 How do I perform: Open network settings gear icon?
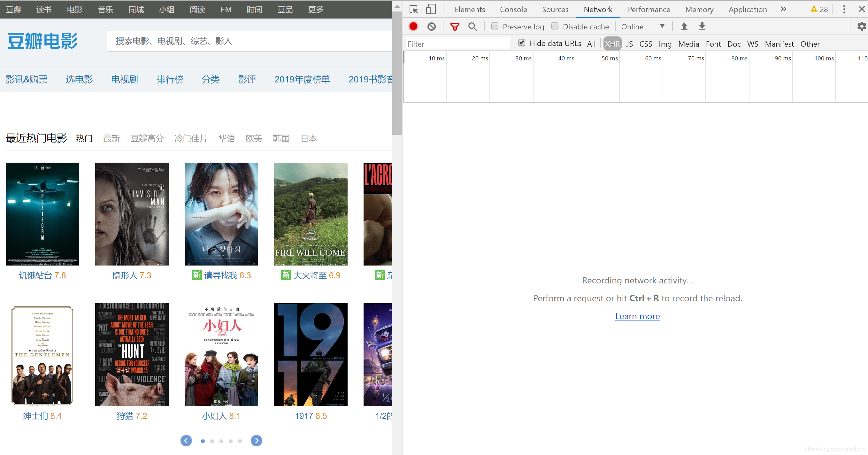(x=861, y=26)
